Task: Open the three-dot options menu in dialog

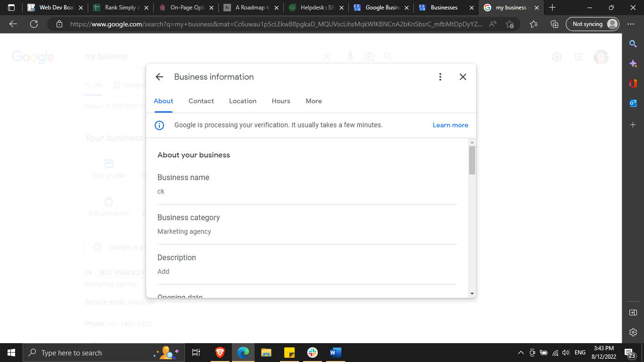Action: 440,77
